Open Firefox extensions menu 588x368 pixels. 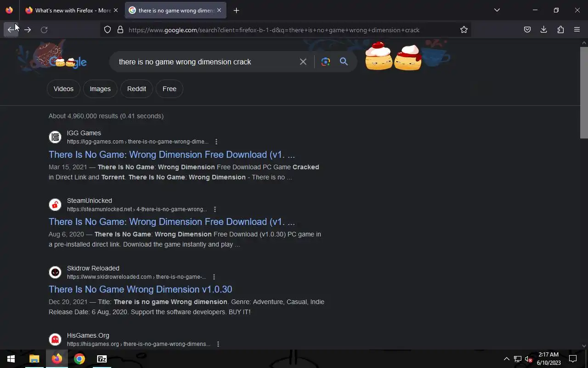tap(560, 30)
